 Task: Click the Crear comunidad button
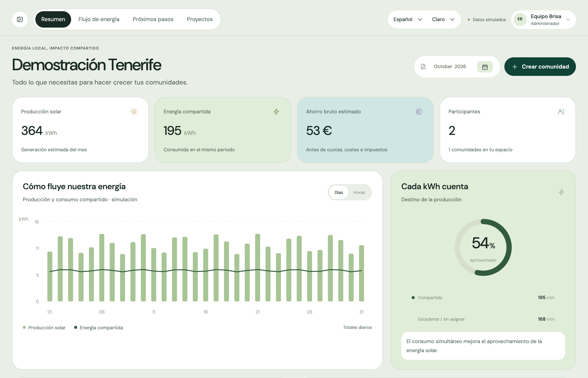coord(540,67)
